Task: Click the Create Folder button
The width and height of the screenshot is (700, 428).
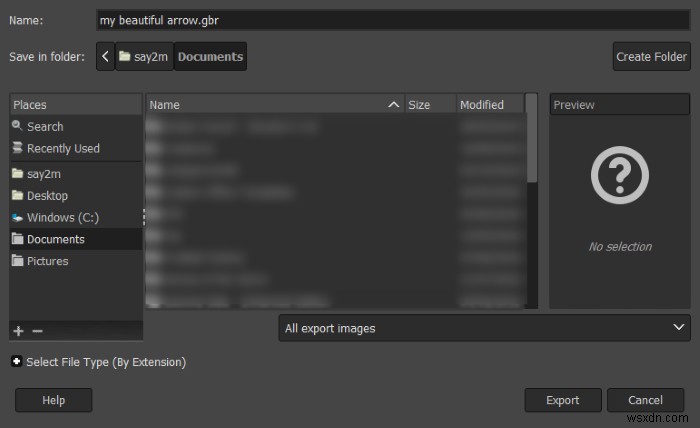Action: point(651,57)
